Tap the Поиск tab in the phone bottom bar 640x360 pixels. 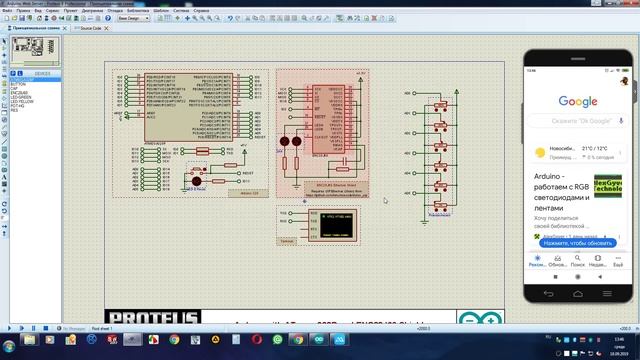click(x=578, y=261)
